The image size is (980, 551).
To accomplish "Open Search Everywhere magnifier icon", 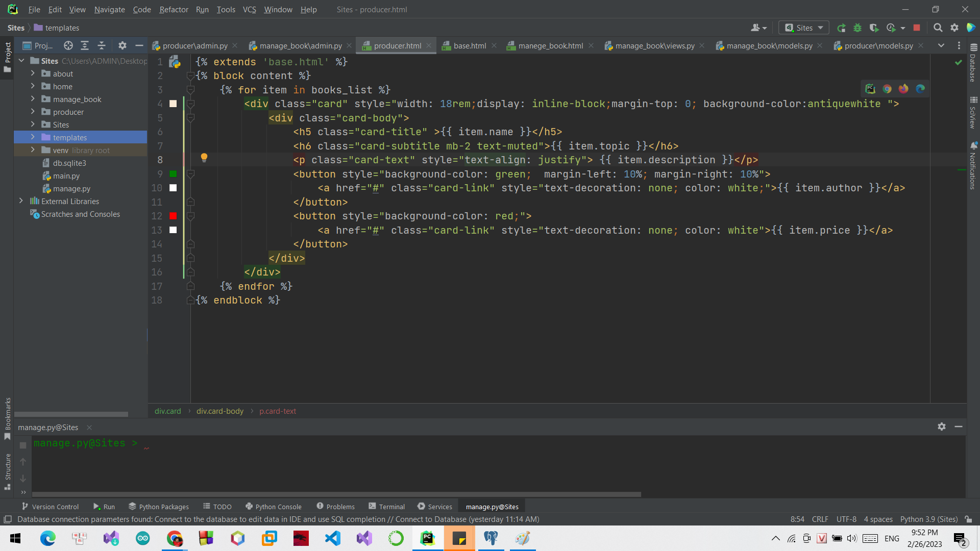I will (938, 28).
